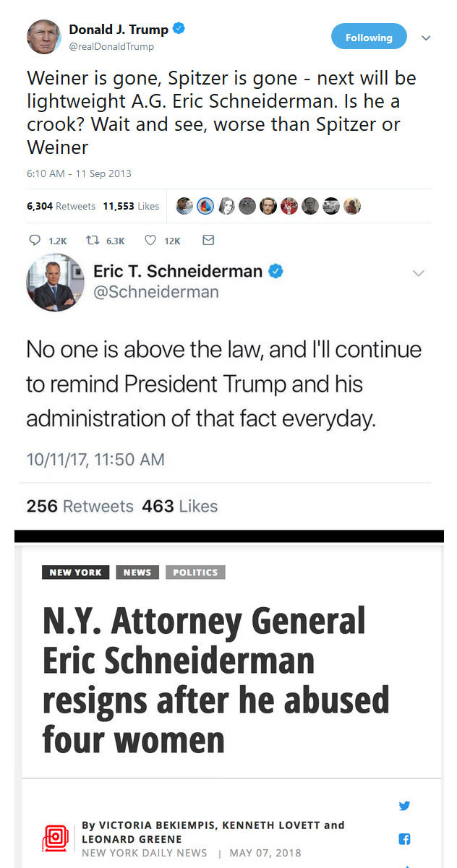Open the @realDonaldTrump handle link

pyautogui.click(x=111, y=46)
